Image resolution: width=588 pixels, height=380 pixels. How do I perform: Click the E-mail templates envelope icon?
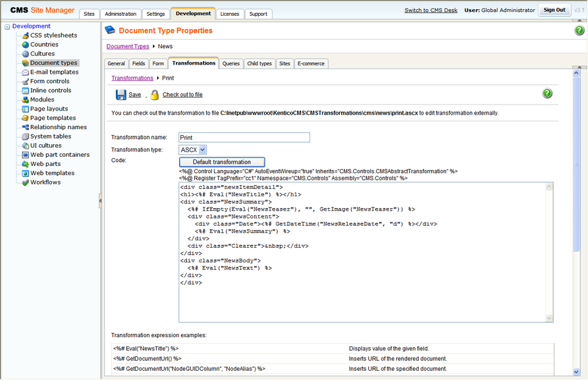pos(26,72)
